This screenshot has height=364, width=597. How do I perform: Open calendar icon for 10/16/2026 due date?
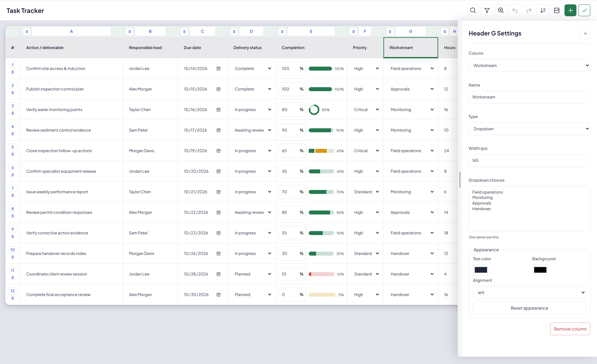[x=219, y=110]
